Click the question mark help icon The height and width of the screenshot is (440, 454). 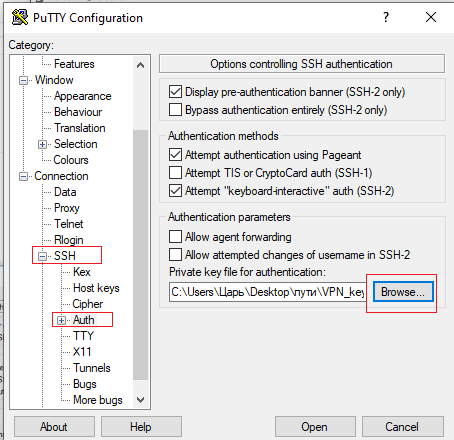click(x=386, y=17)
